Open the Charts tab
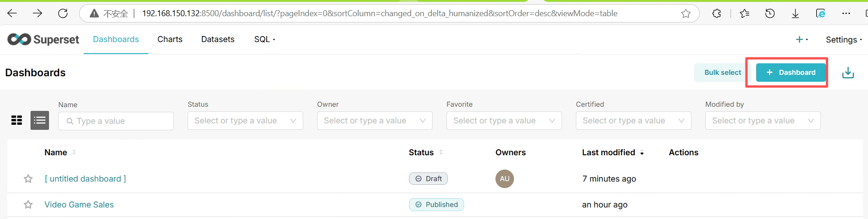The width and height of the screenshot is (868, 219). [170, 39]
